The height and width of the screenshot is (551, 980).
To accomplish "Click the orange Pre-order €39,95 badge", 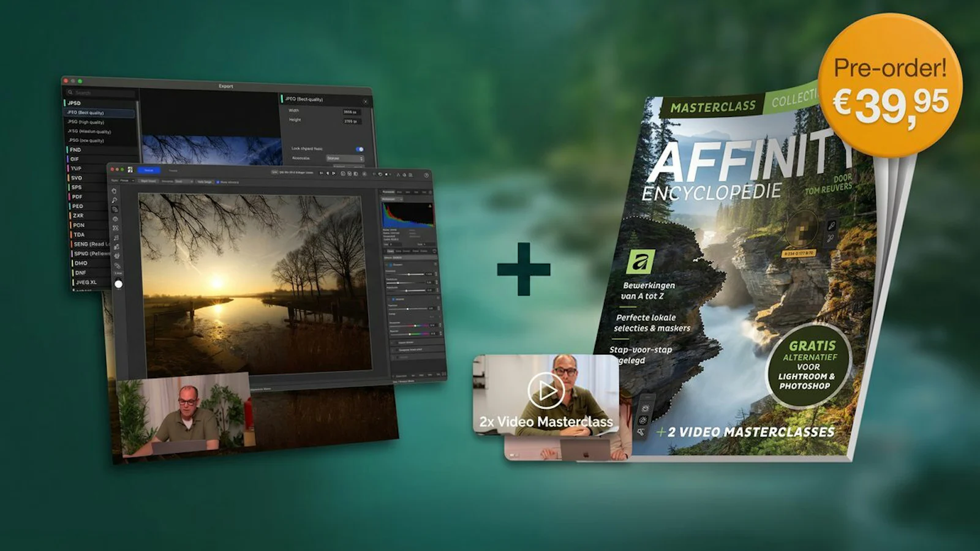I will pos(890,85).
